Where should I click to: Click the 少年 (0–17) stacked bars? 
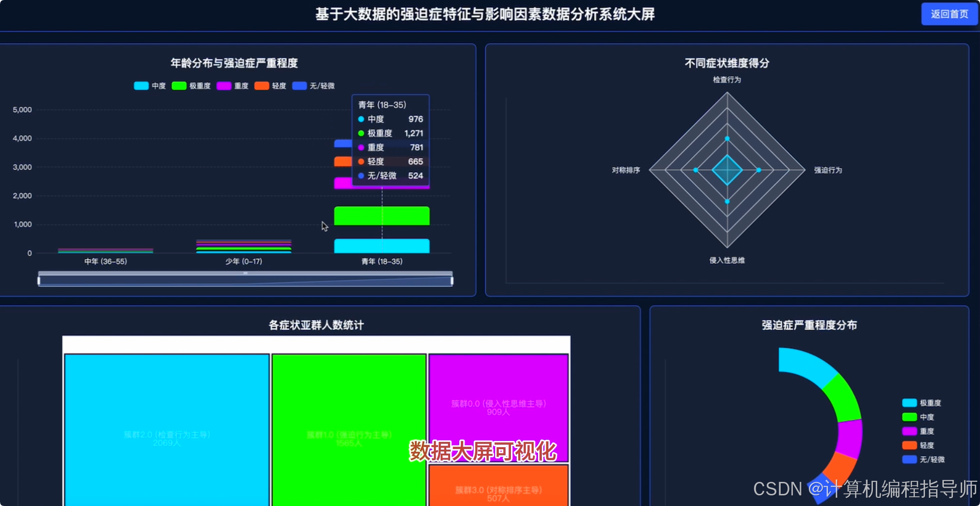coord(244,246)
